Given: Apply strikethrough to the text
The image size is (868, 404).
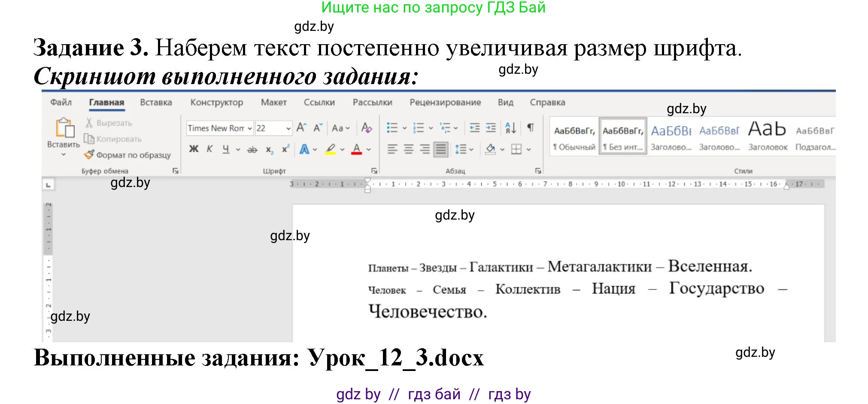Looking at the screenshot, I should pyautogui.click(x=252, y=149).
